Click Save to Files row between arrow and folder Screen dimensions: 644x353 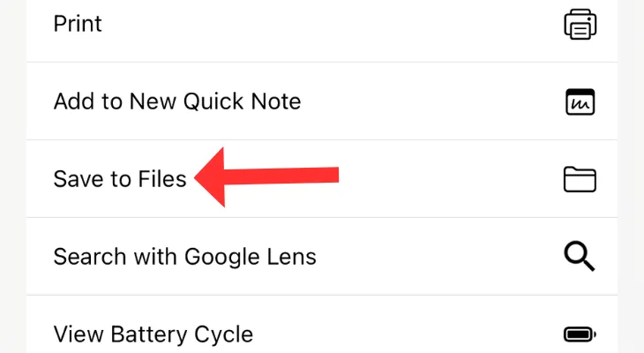point(450,179)
